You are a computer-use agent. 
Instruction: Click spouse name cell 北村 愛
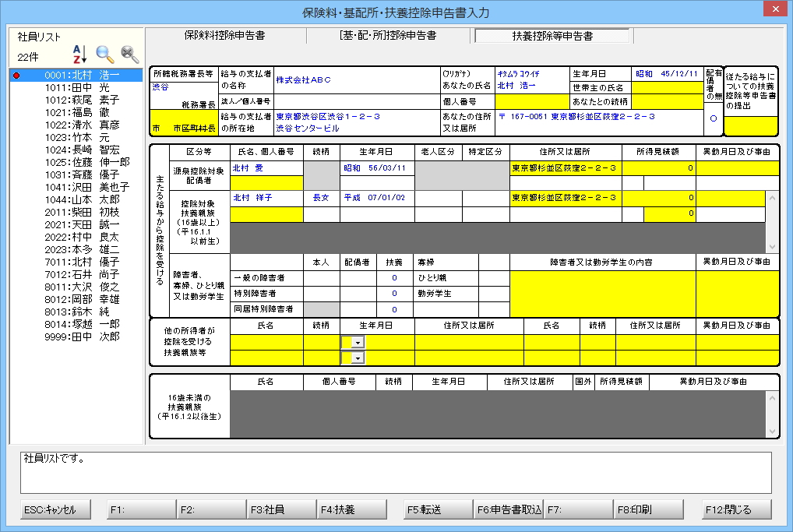click(x=266, y=168)
